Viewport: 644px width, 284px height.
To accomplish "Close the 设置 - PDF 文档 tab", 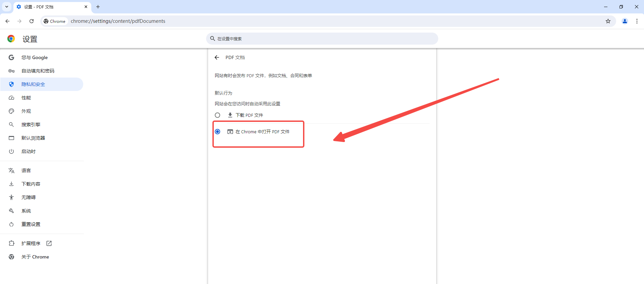I will coord(86,7).
